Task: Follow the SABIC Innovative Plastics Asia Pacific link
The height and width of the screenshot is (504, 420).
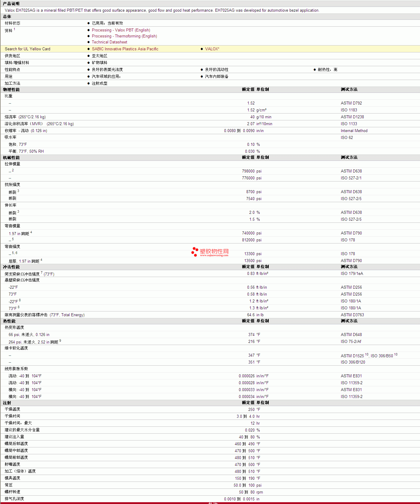Action: point(125,49)
